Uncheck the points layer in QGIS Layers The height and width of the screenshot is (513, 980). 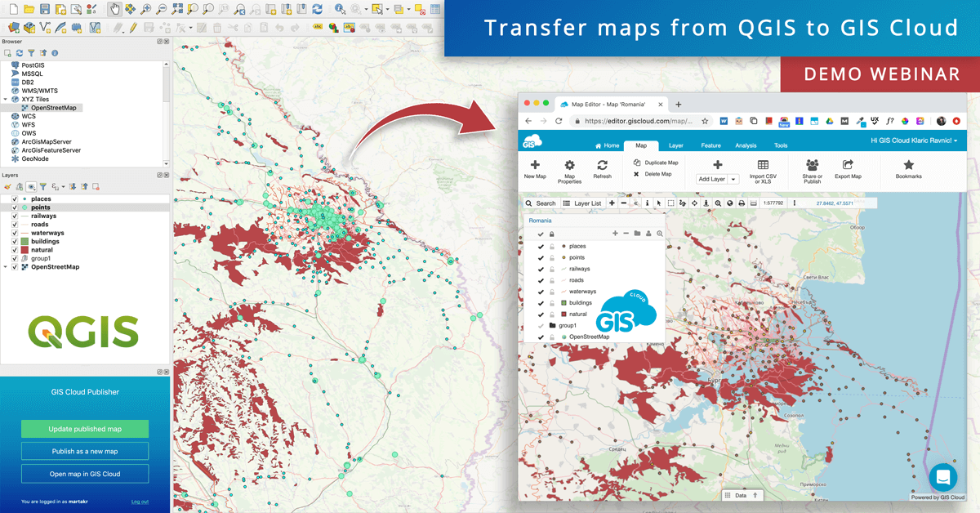[15, 207]
